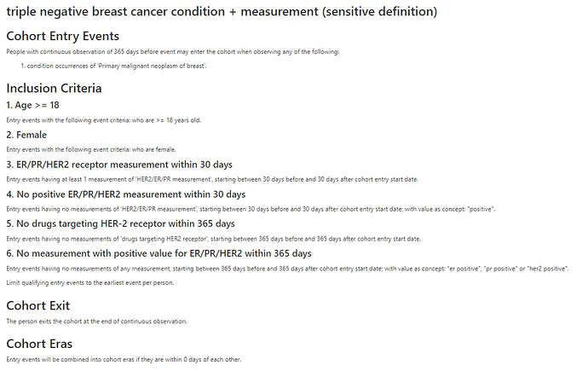
Task: Select No drugs targeting HER-2 receptor heading
Action: pos(121,223)
